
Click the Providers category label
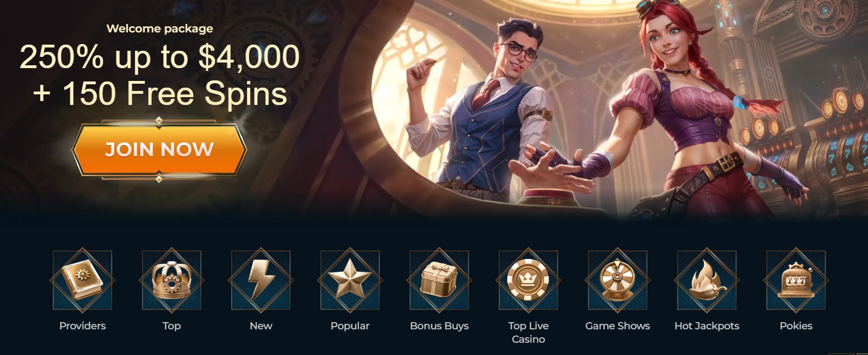coord(83,326)
